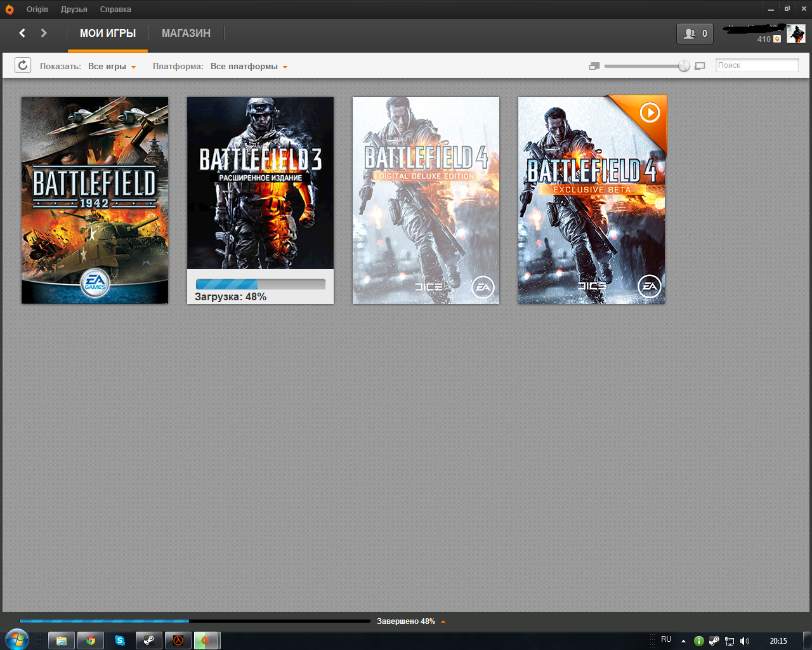Click the Origin logo icon
Image resolution: width=812 pixels, height=650 pixels.
10,10
